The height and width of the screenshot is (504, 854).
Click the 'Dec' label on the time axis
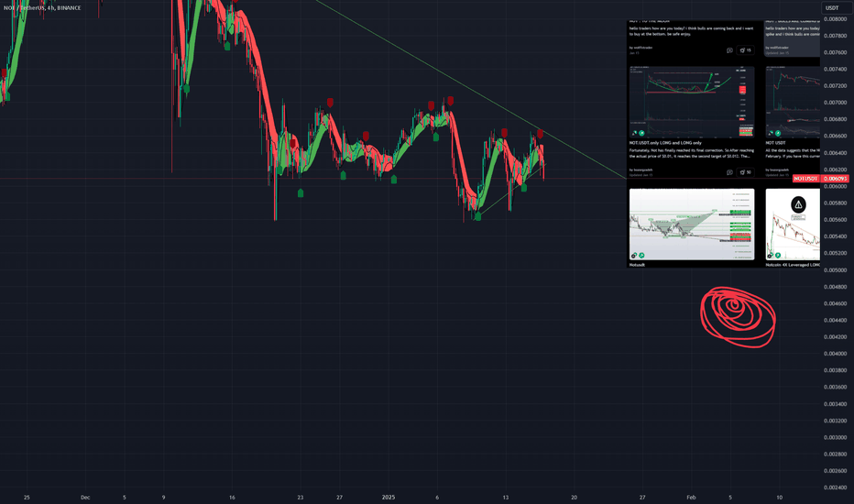click(x=85, y=498)
